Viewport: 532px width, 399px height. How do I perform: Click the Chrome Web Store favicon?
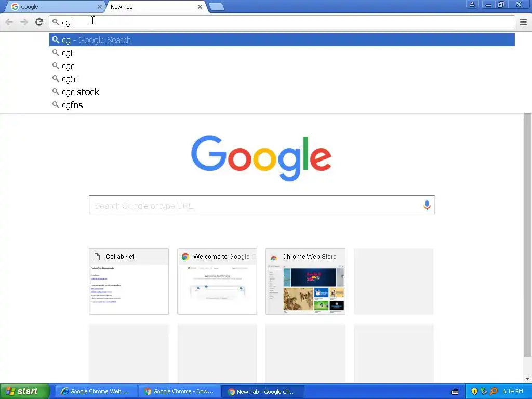[273, 257]
